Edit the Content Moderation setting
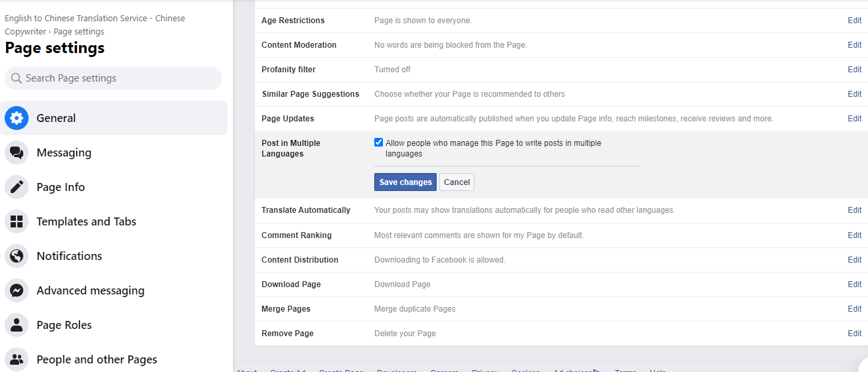The image size is (868, 372). tap(854, 45)
